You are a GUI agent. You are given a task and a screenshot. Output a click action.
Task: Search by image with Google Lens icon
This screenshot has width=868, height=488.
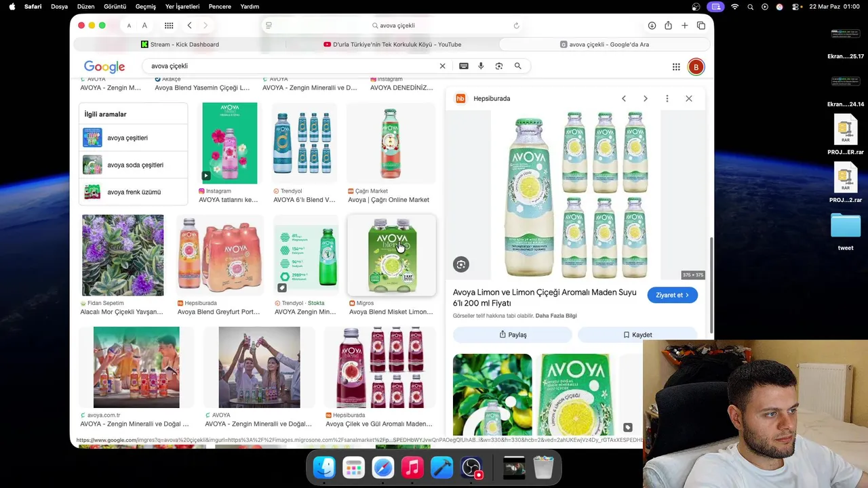click(499, 66)
